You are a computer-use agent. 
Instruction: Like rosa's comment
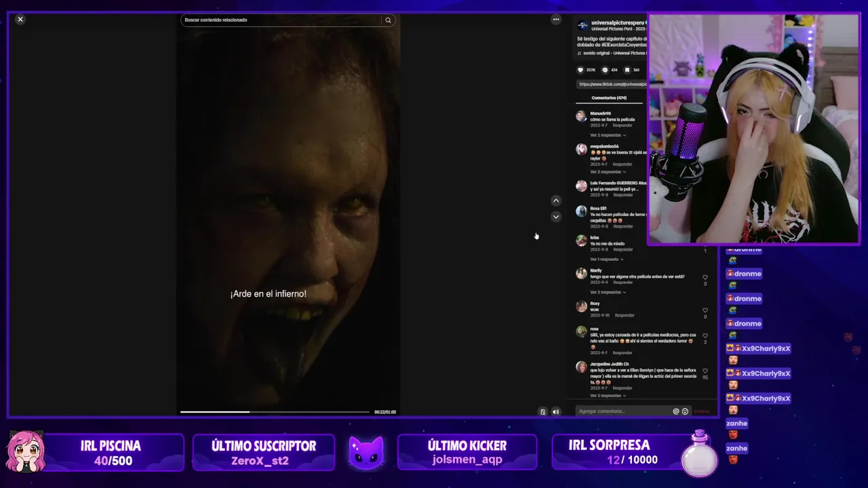705,335
